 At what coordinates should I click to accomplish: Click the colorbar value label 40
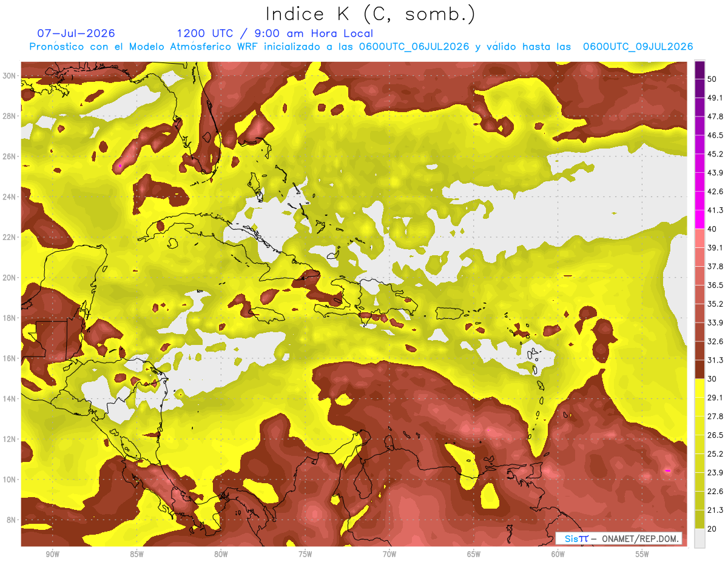713,229
